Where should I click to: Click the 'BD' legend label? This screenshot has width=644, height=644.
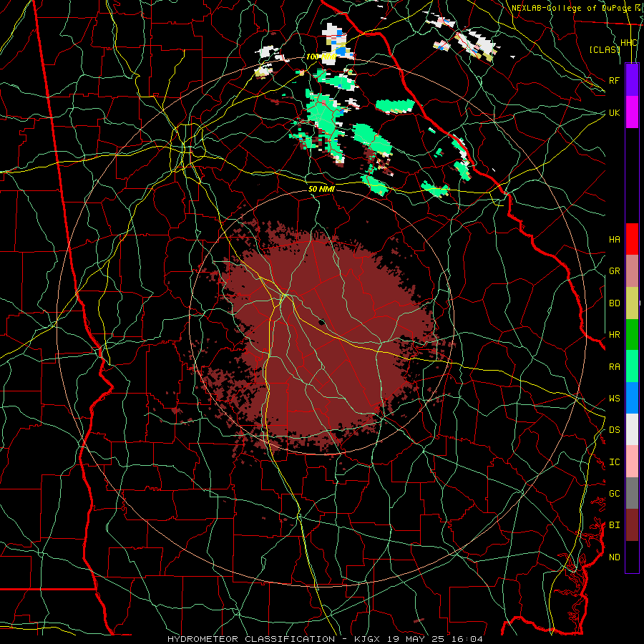point(614,303)
